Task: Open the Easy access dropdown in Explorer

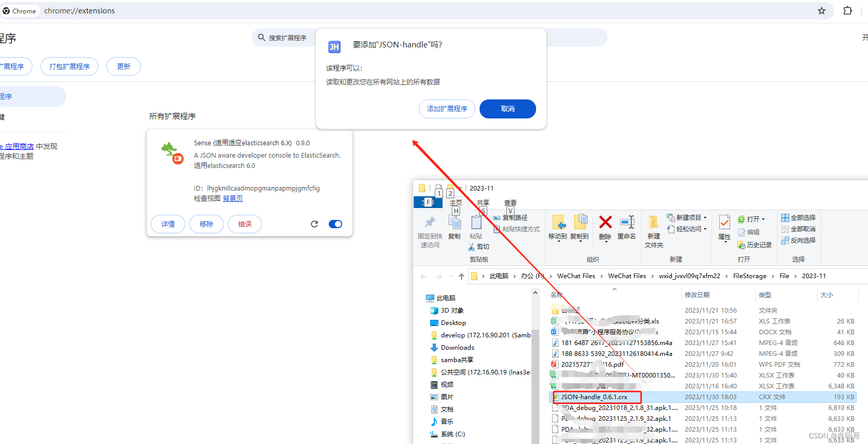Action: (687, 229)
